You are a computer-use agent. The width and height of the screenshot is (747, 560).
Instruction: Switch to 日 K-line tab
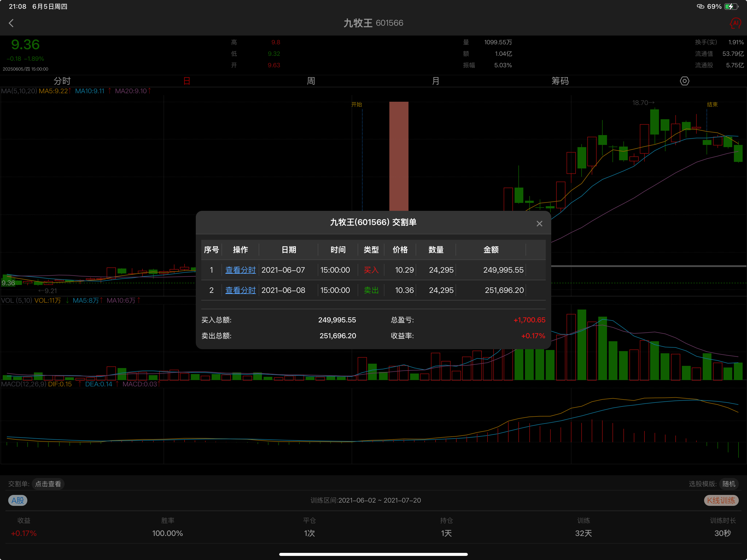pos(187,81)
